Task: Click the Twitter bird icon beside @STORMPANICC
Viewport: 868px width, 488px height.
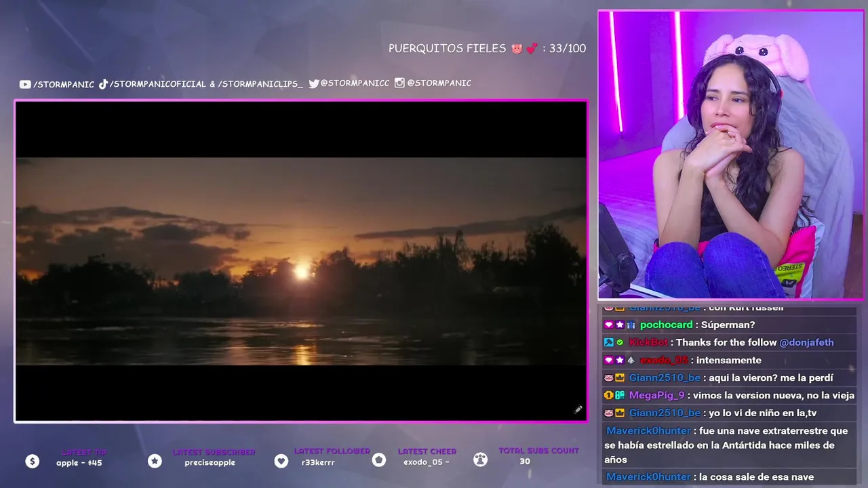Action: 314,83
